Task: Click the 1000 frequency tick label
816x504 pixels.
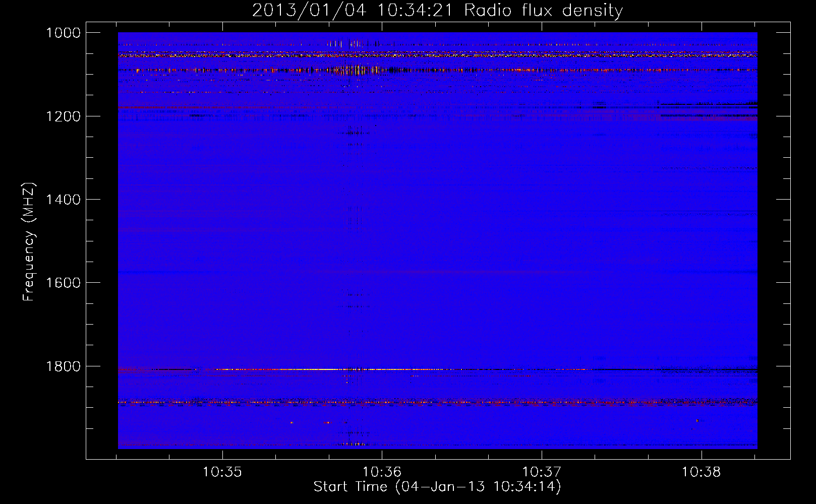Action: [x=63, y=33]
